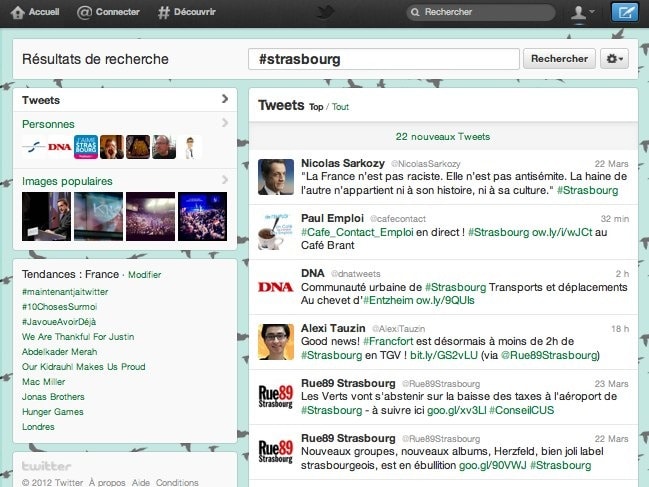Click the compose new tweet icon

(624, 12)
